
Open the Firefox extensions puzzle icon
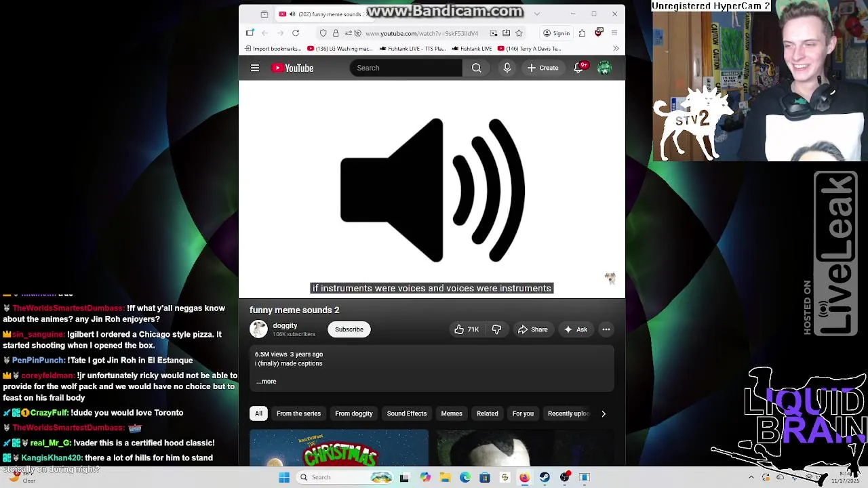(x=582, y=33)
